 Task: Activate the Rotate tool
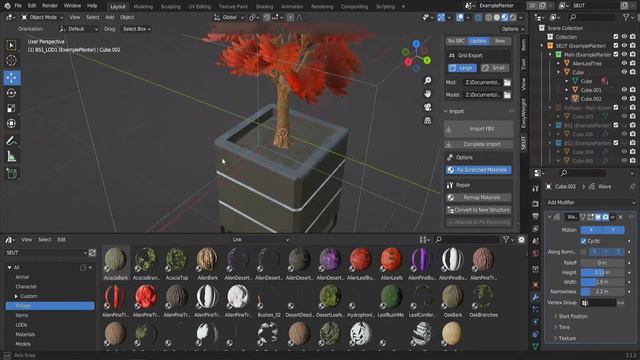[x=11, y=93]
